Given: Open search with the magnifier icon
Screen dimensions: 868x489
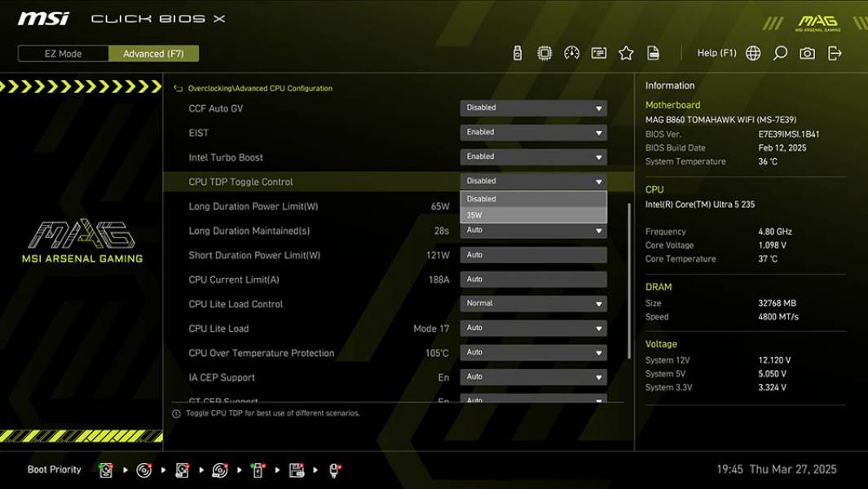Looking at the screenshot, I should [780, 53].
